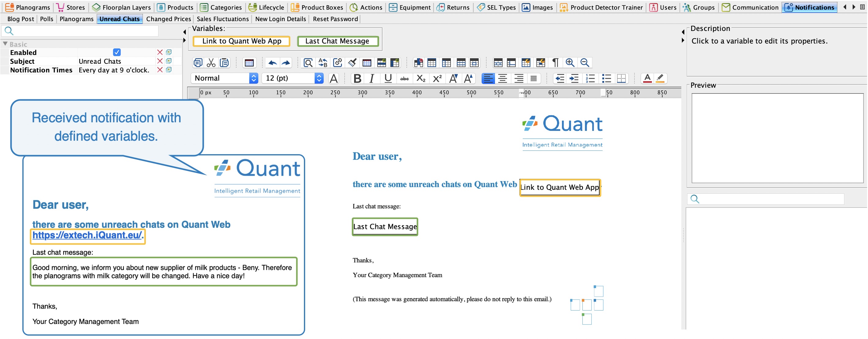The height and width of the screenshot is (339, 868).
Task: Select Last Chat Message field in template
Action: 385,227
